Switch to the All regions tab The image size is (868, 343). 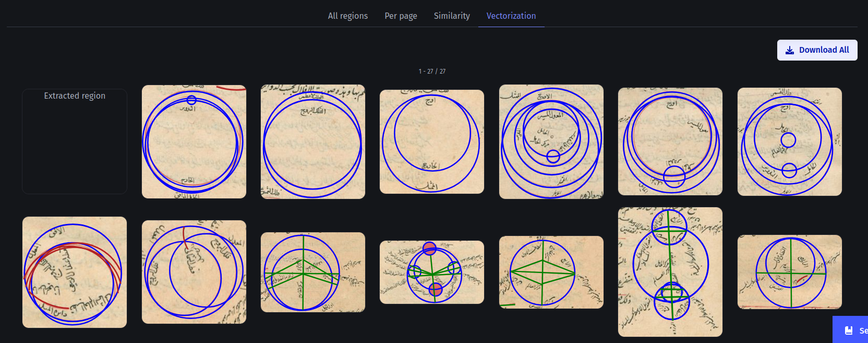pyautogui.click(x=347, y=16)
